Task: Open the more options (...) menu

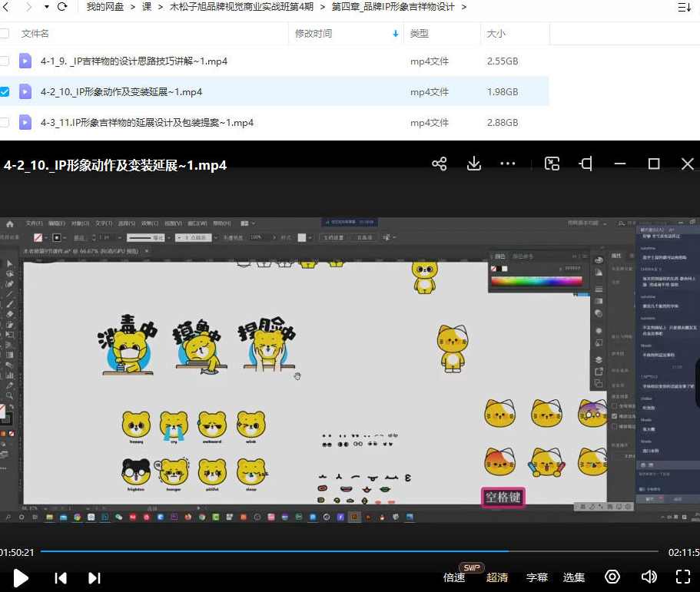Action: pyautogui.click(x=507, y=164)
